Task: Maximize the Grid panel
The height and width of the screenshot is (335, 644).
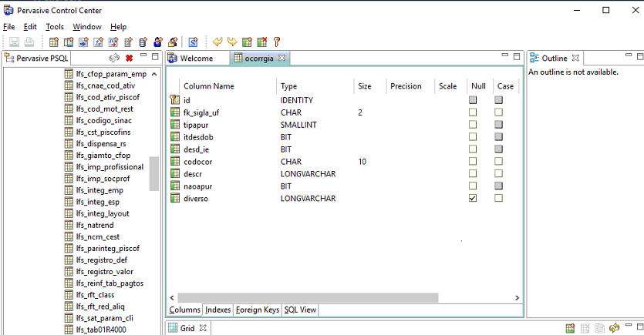Action: [639, 328]
